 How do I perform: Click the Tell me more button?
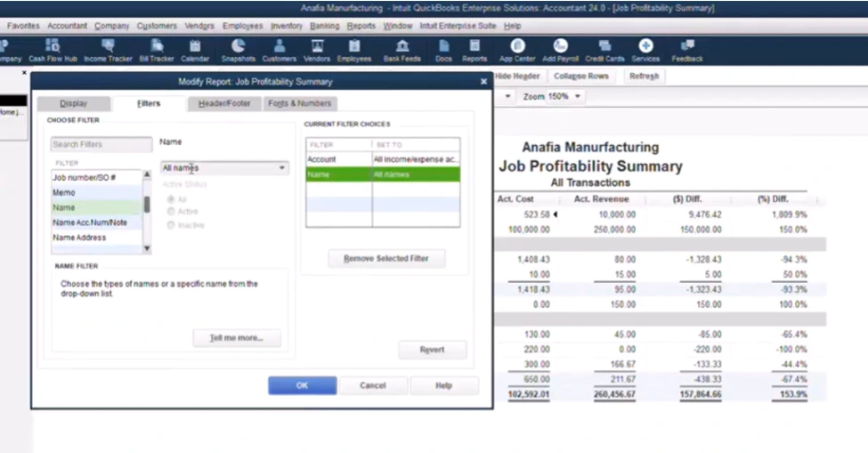(x=237, y=338)
